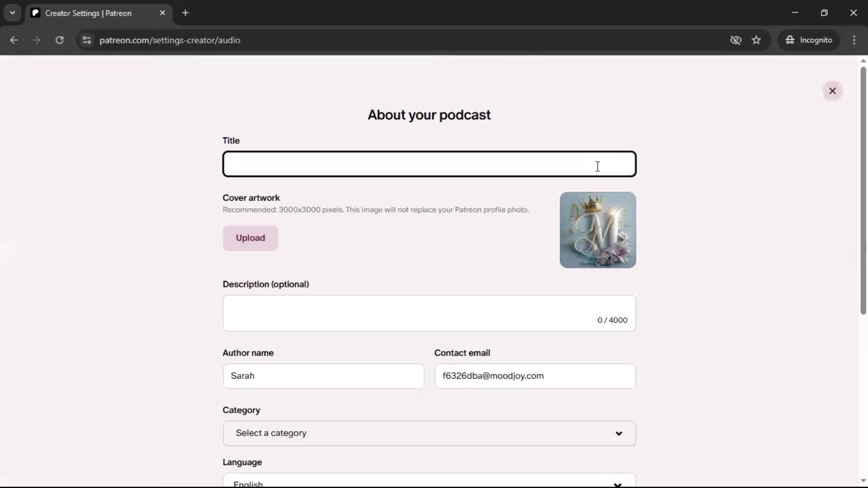Upload cover artwork
Viewport: 868px width, 488px height.
250,238
